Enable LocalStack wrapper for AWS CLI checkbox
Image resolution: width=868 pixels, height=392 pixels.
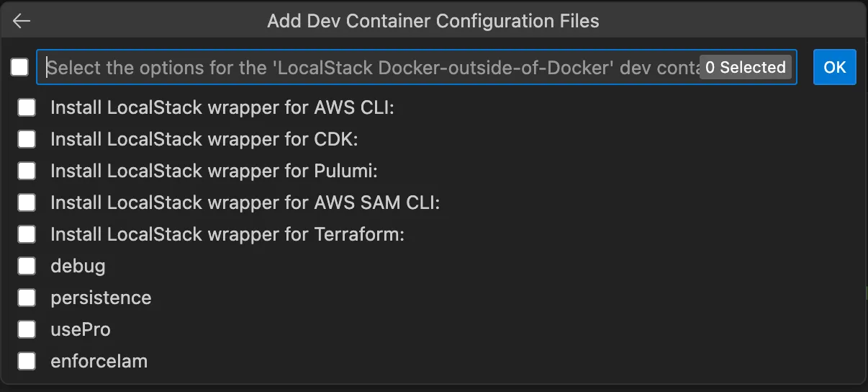(x=27, y=107)
